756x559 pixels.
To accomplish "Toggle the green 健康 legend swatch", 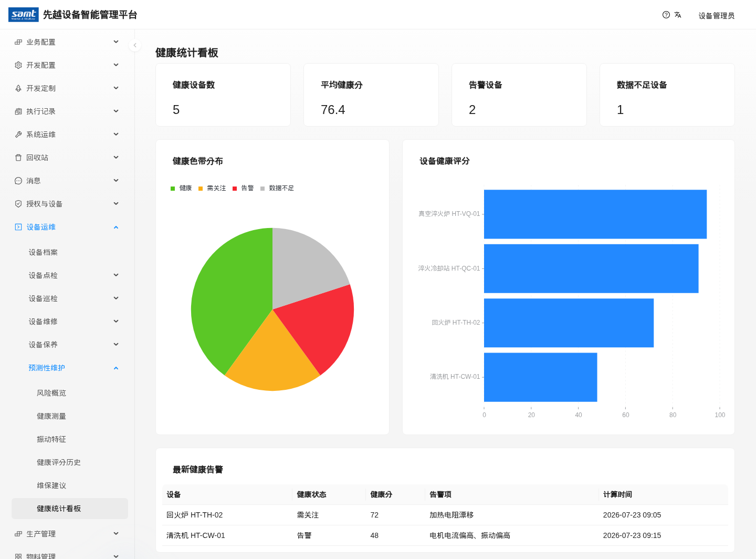I will click(x=173, y=189).
